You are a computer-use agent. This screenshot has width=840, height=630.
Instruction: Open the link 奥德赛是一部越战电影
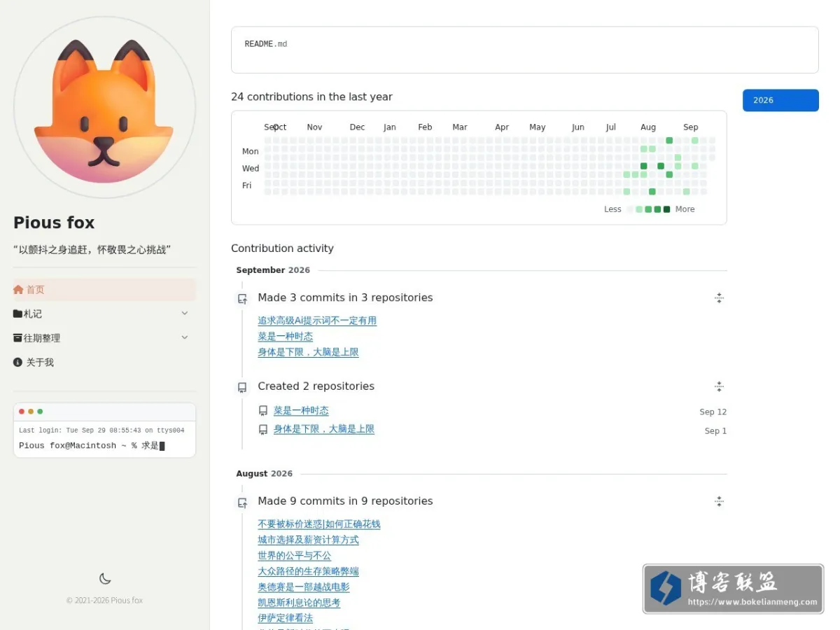point(304,587)
